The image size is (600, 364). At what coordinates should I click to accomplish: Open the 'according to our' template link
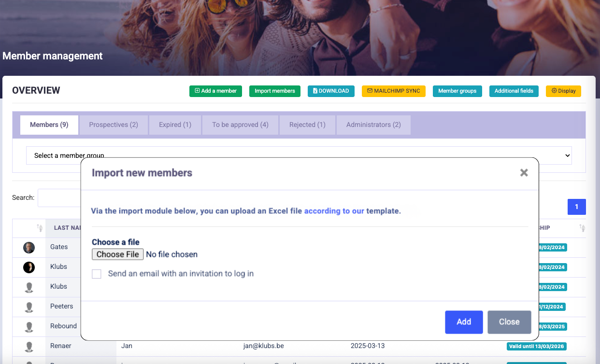(x=334, y=211)
